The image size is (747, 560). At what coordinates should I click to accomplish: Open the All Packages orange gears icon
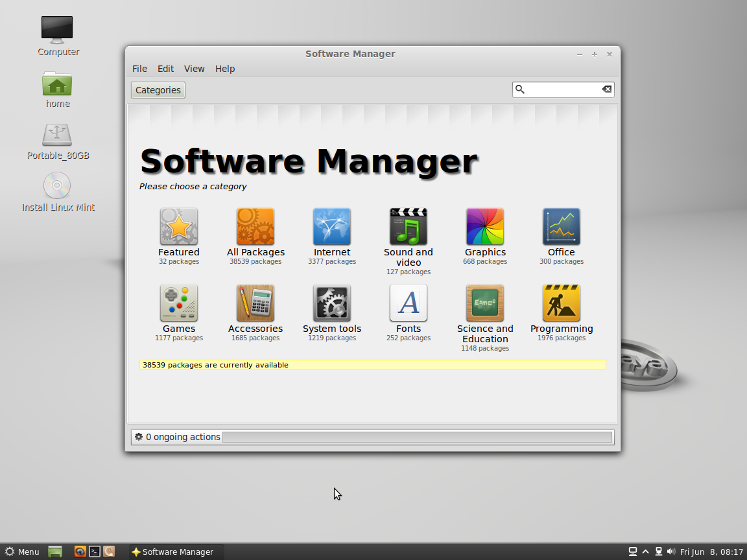coord(255,226)
